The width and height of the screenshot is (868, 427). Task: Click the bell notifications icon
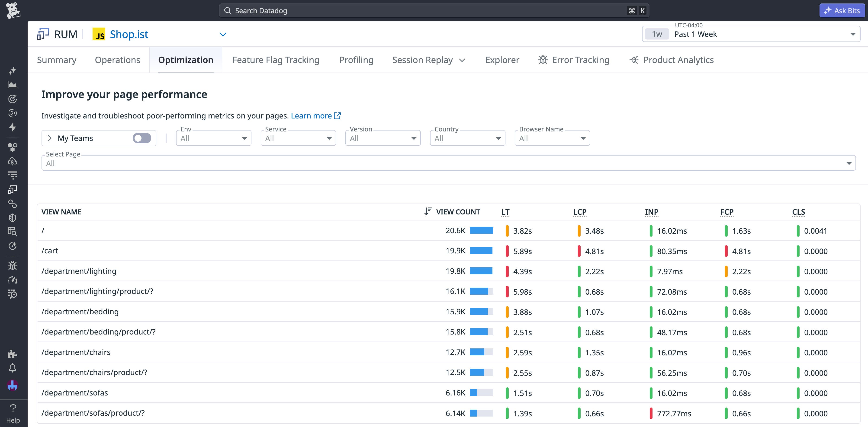pyautogui.click(x=13, y=368)
